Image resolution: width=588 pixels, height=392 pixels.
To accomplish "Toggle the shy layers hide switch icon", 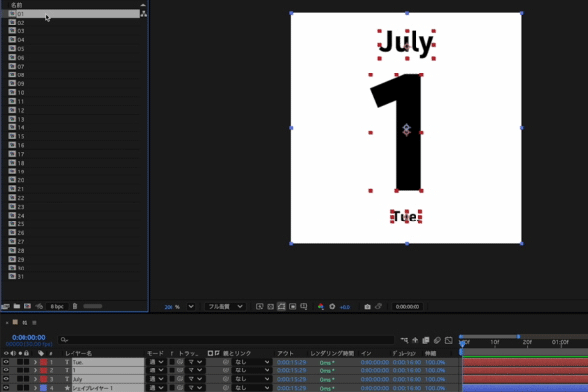I will pyautogui.click(x=416, y=341).
